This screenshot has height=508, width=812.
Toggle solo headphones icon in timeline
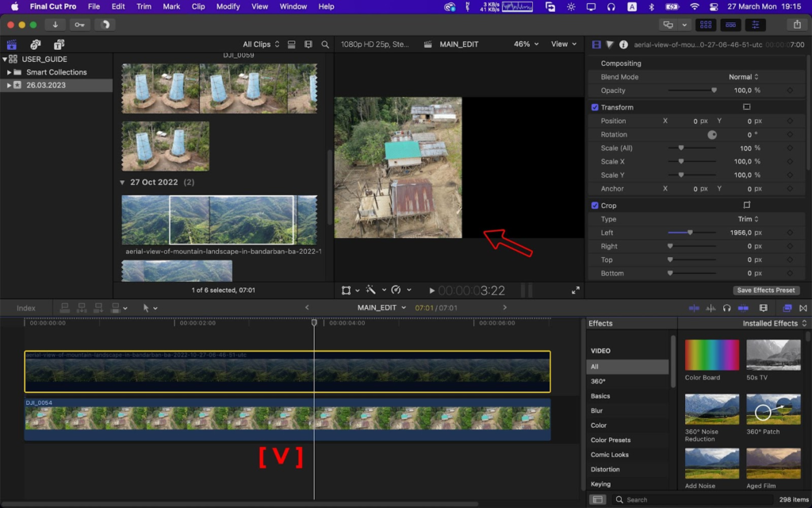(x=726, y=308)
